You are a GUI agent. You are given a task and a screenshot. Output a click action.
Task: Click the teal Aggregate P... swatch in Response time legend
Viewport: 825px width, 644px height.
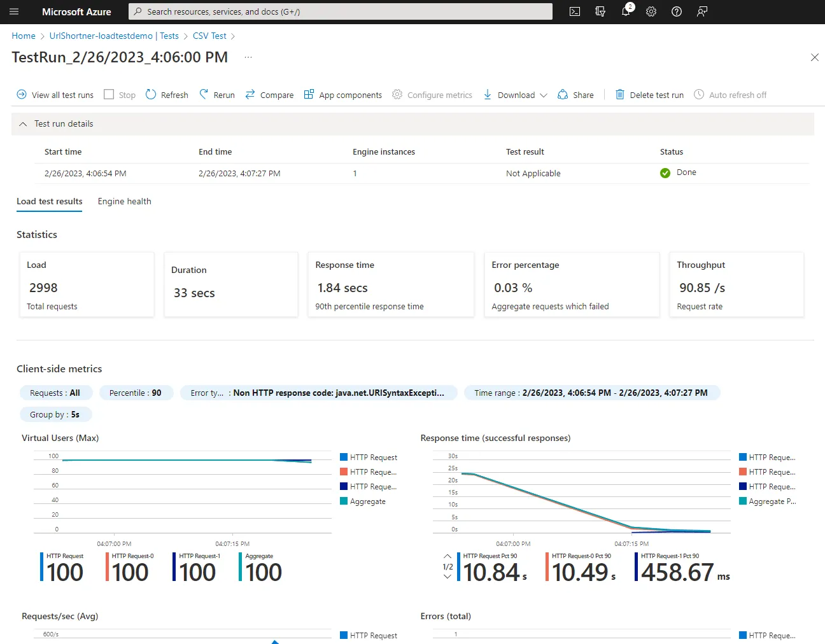pyautogui.click(x=743, y=501)
